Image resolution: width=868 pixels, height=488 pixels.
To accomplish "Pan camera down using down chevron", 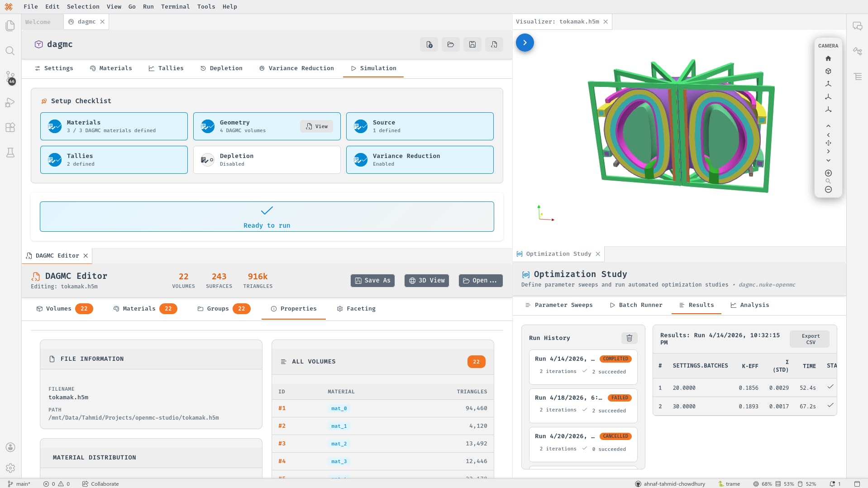I will coord(828,160).
